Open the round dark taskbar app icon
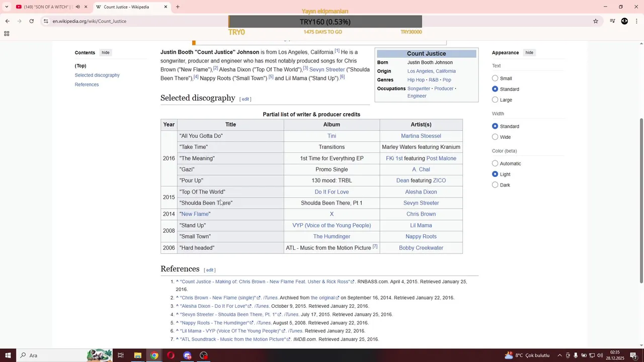The image size is (644, 362). coord(204,355)
